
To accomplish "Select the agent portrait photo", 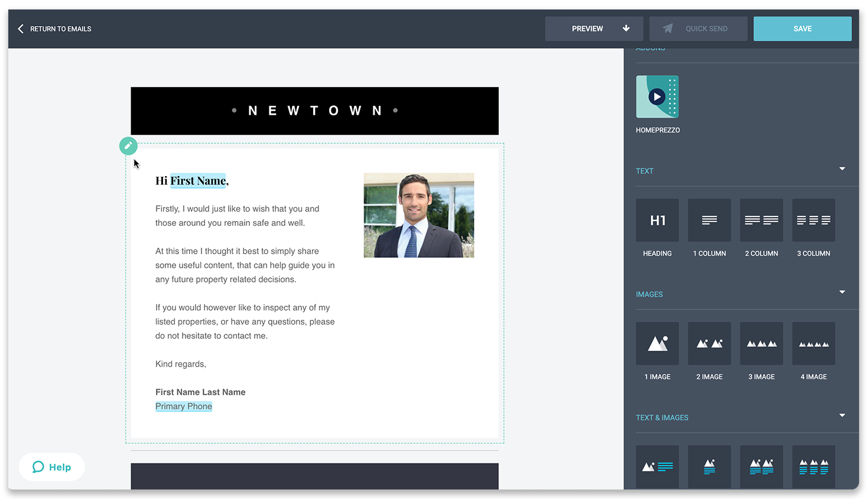I will (418, 215).
